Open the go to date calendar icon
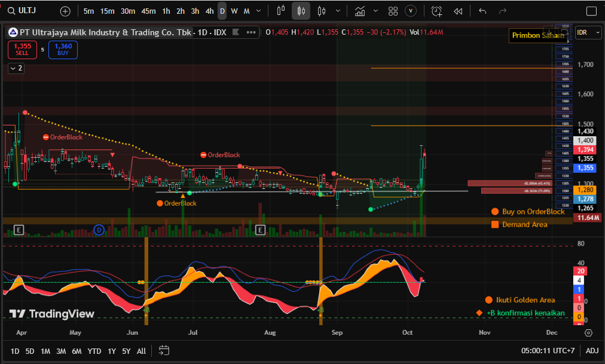The width and height of the screenshot is (605, 364). click(x=164, y=351)
